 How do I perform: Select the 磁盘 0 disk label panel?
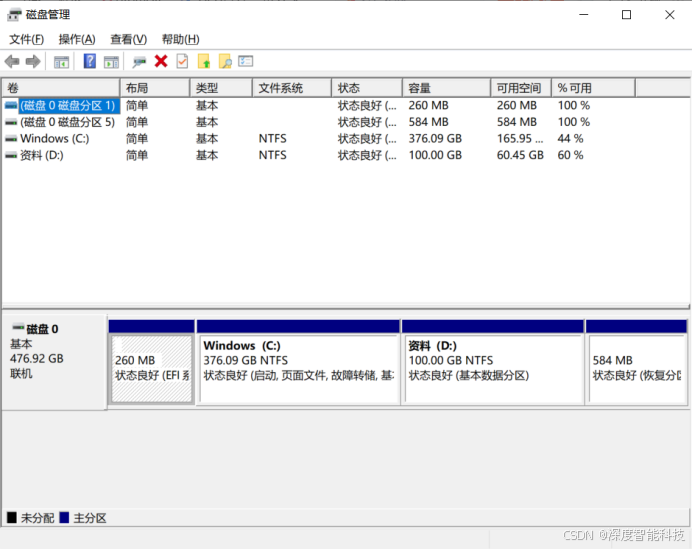pos(55,362)
